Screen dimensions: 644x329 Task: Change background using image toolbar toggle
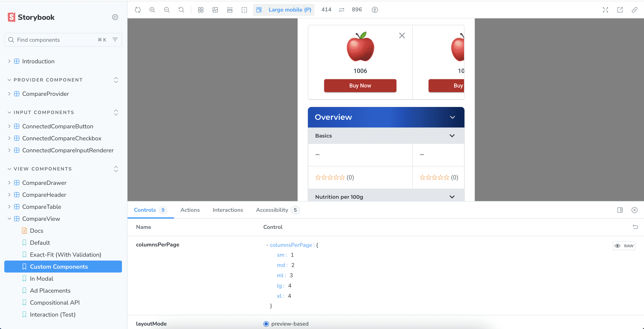[x=215, y=10]
